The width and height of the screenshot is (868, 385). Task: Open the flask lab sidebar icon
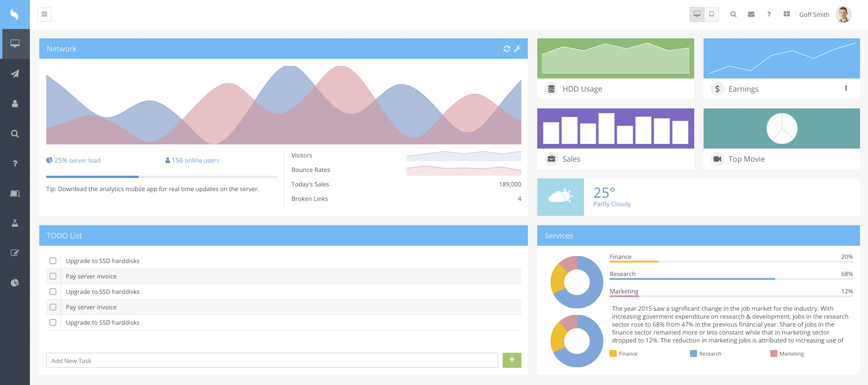(15, 223)
